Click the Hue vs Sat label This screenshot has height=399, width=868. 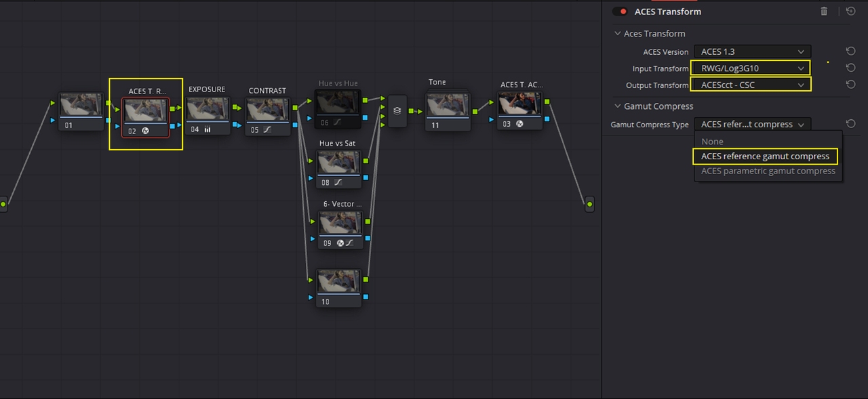click(337, 144)
